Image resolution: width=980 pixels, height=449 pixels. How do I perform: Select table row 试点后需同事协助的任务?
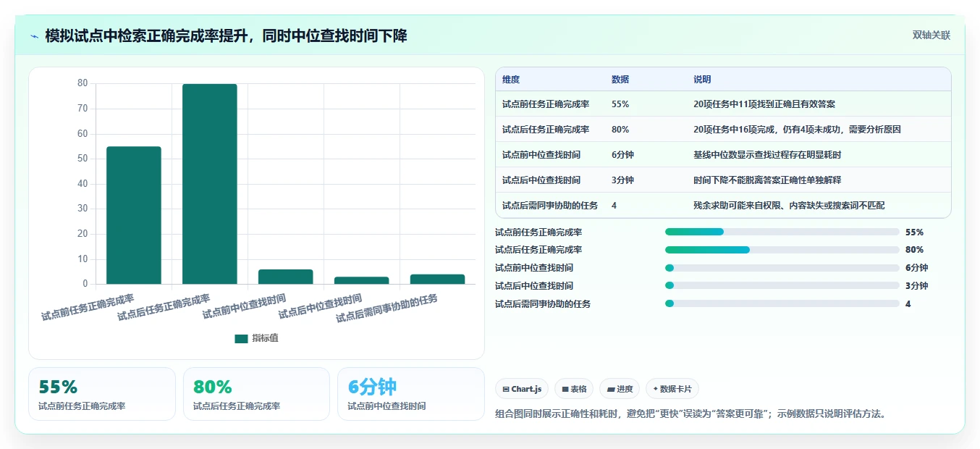pos(723,206)
